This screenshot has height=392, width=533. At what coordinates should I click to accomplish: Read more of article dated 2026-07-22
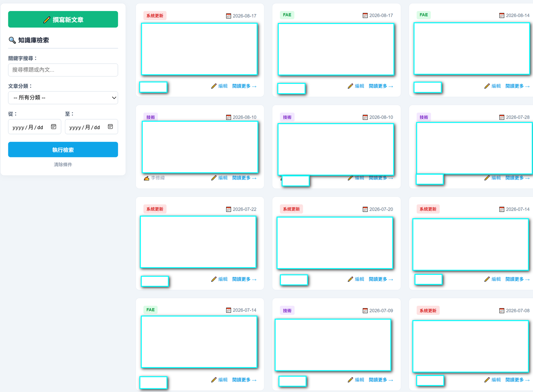click(x=244, y=279)
